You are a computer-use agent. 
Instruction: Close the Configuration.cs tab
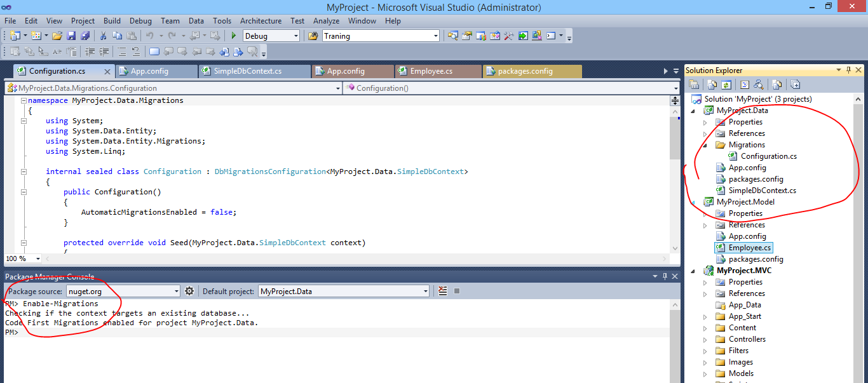pyautogui.click(x=107, y=71)
